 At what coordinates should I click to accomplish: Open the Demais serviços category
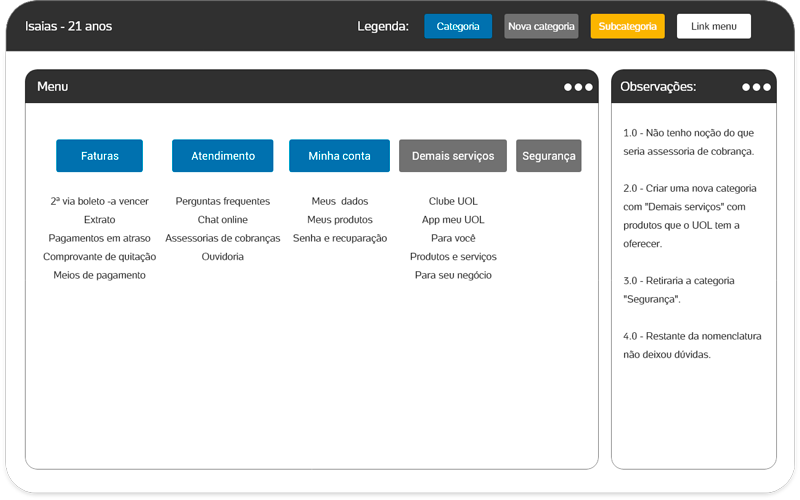[452, 156]
